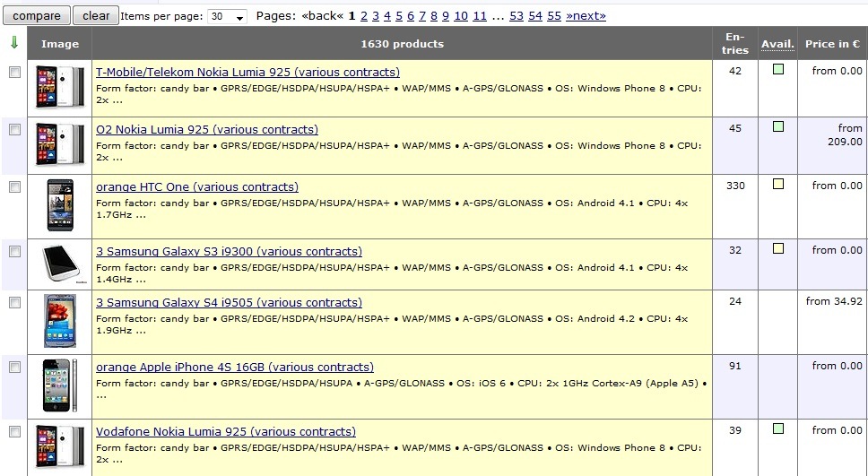This screenshot has height=476, width=868.
Task: Go to page 2
Action: 364,16
